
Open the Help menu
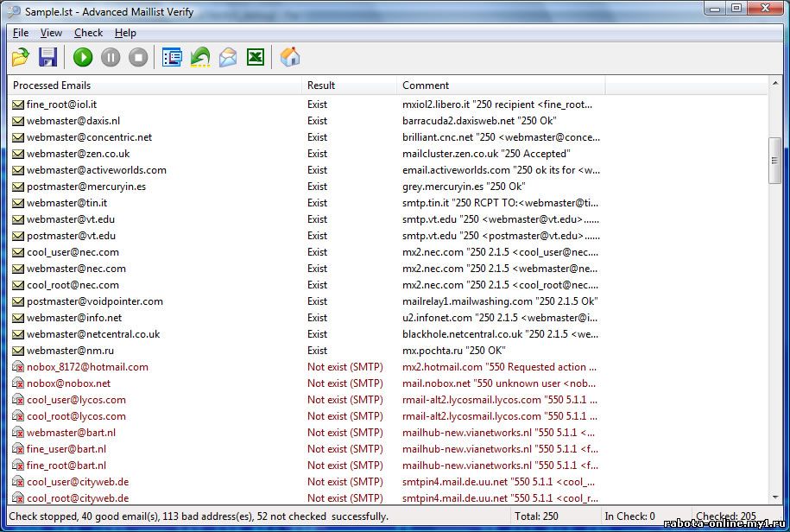click(125, 33)
